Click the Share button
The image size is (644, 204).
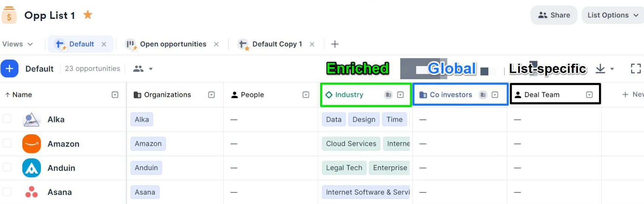click(x=554, y=15)
